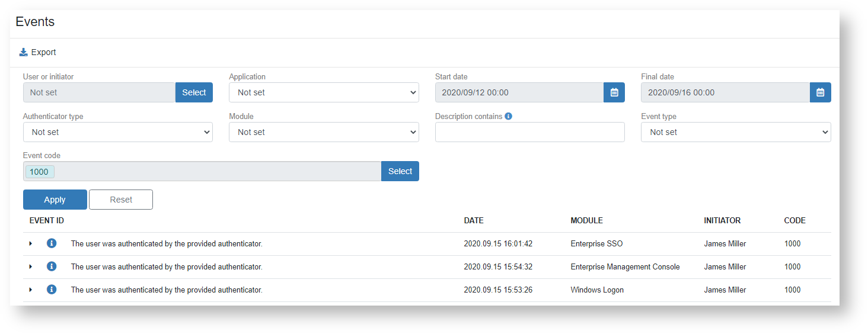Open the Event type dropdown
The height and width of the screenshot is (334, 868).
735,132
